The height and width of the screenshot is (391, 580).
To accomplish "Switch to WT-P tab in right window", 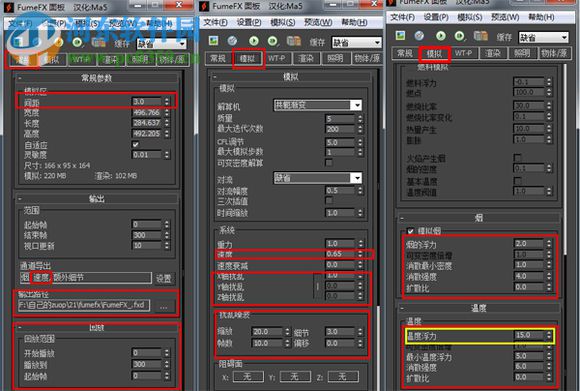I will (463, 53).
